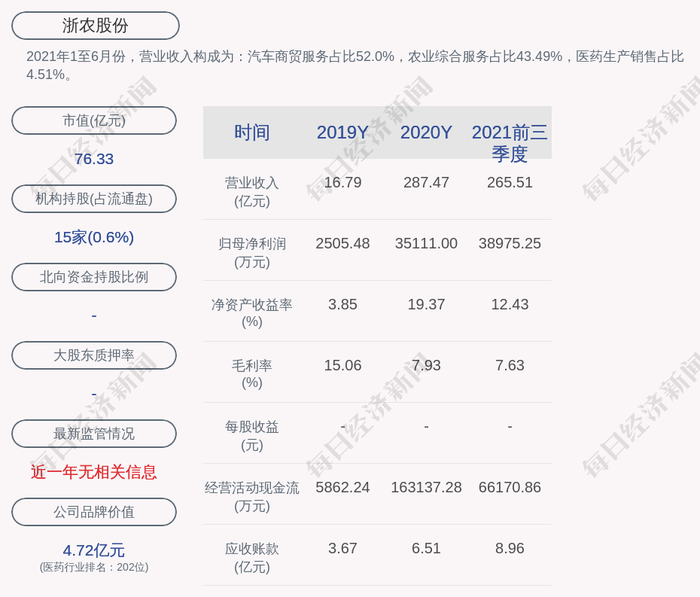Click the revenue composition description paragraph
Image resolution: width=700 pixels, height=597 pixels.
355,65
